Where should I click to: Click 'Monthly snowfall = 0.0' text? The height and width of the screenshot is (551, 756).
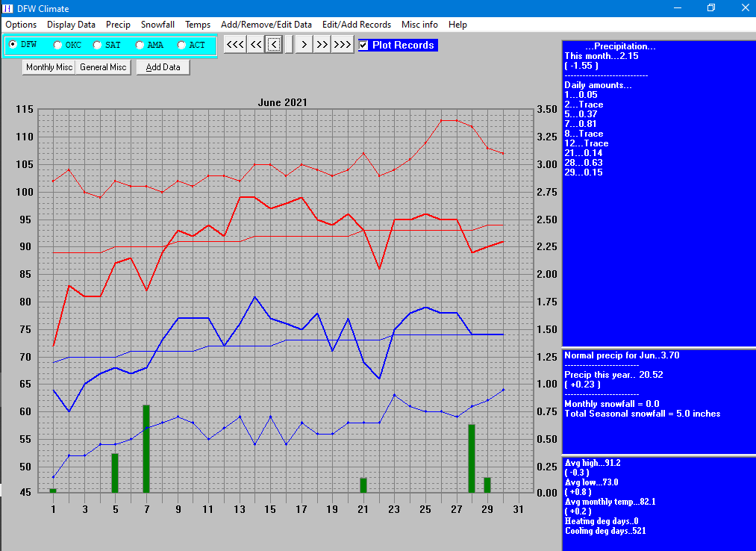click(x=611, y=404)
